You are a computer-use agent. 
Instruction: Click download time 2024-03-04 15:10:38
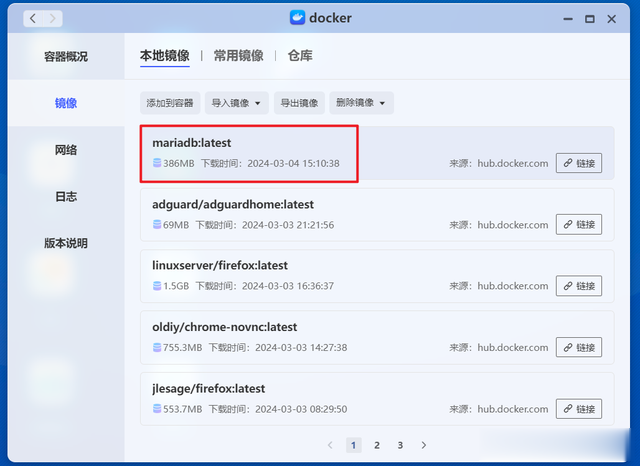(x=293, y=164)
